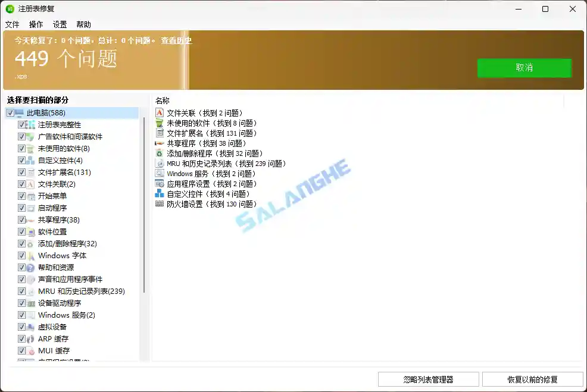Open the 设置 menu
The width and height of the screenshot is (587, 392).
tap(60, 25)
